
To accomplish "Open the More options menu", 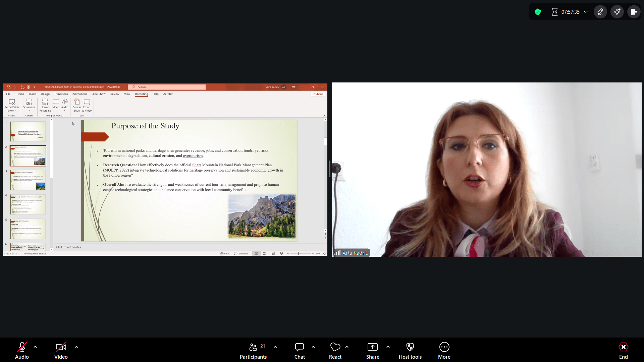I will pyautogui.click(x=444, y=350).
